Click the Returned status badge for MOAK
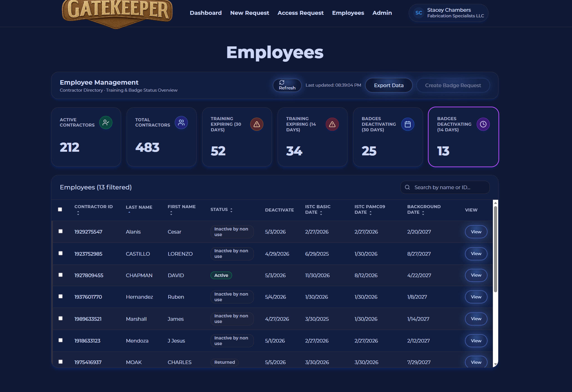 tap(224, 362)
